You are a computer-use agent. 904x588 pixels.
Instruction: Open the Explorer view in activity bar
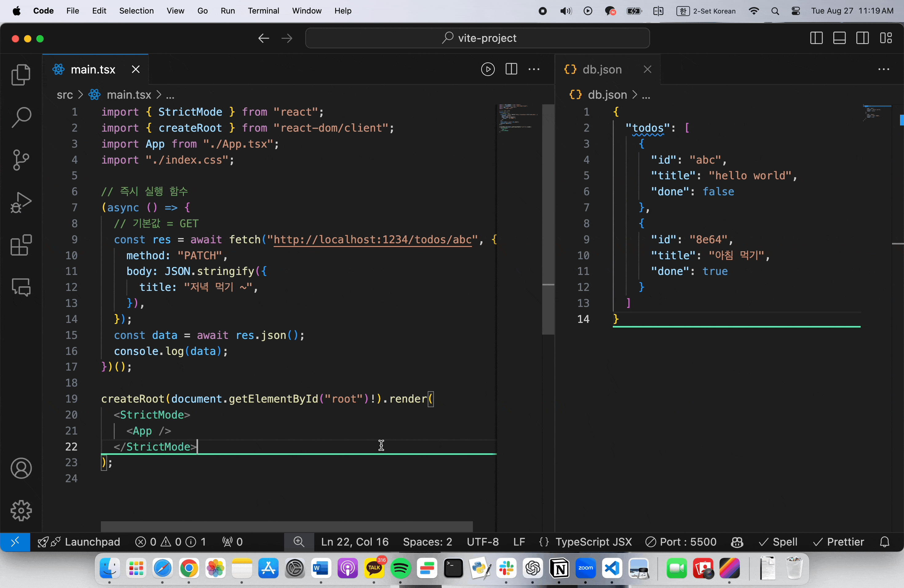click(21, 74)
